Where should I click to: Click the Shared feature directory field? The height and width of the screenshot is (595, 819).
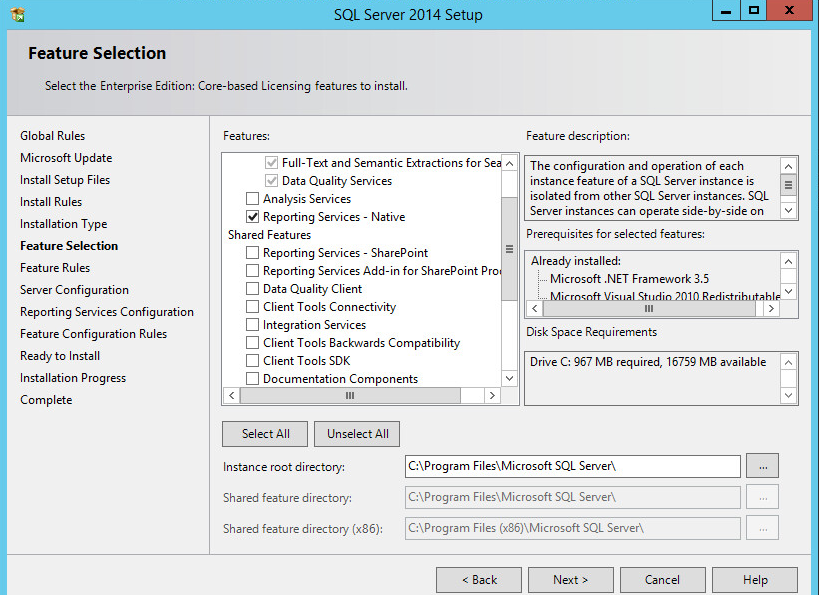[x=573, y=497]
